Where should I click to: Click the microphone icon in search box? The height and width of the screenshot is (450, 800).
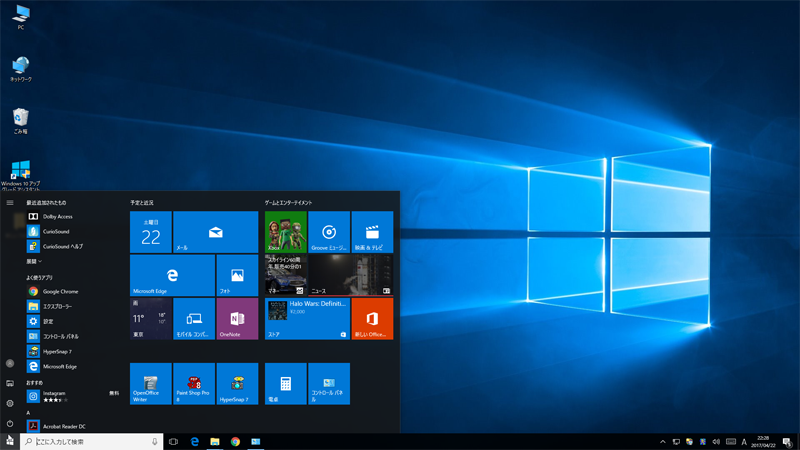click(x=155, y=442)
